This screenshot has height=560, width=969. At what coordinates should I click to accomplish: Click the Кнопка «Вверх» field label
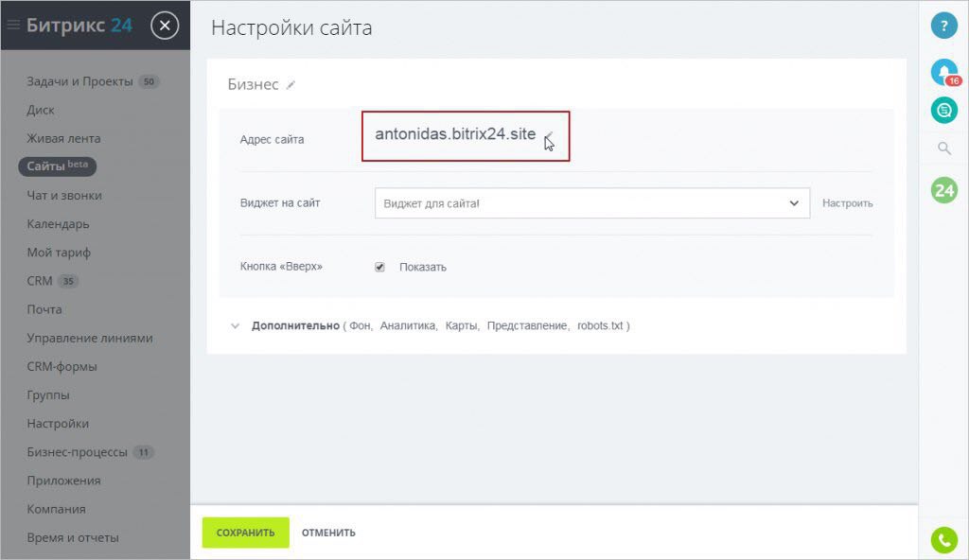281,267
